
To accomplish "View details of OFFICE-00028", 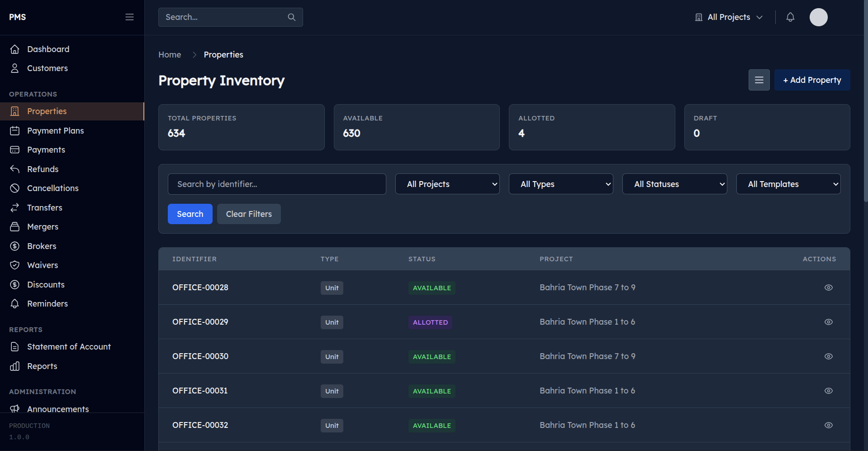I will point(829,288).
